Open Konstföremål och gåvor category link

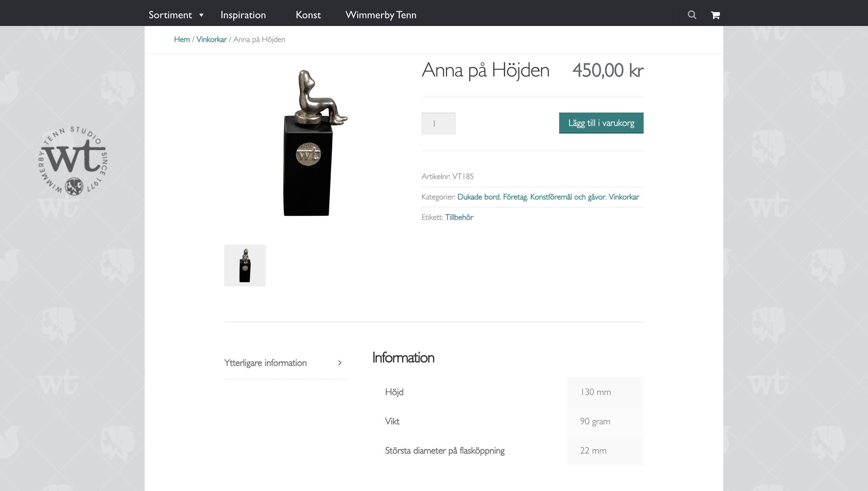click(x=567, y=197)
